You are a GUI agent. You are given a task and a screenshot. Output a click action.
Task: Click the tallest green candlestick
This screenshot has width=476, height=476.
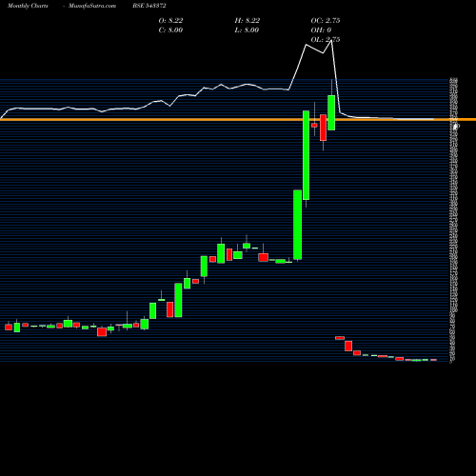306,155
